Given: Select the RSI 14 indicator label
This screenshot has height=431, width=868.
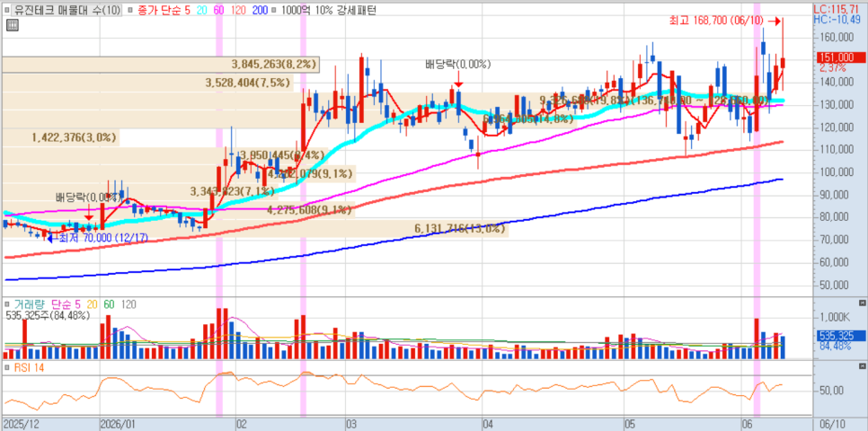Looking at the screenshot, I should [30, 367].
